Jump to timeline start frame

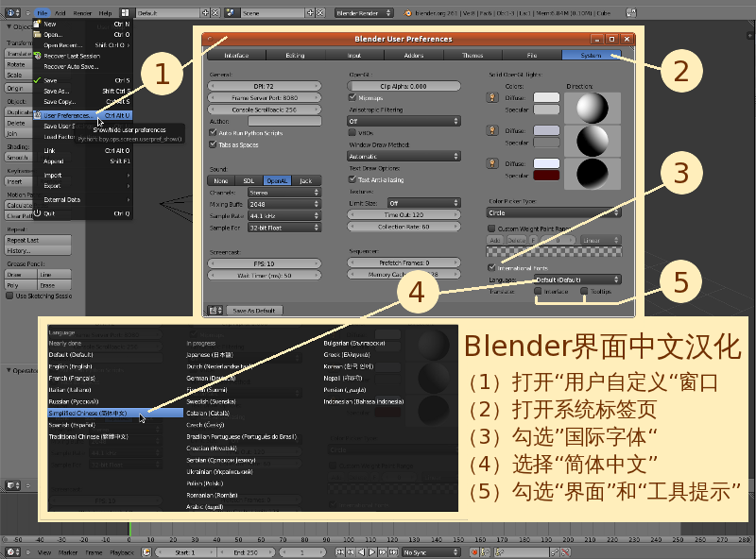point(340,552)
